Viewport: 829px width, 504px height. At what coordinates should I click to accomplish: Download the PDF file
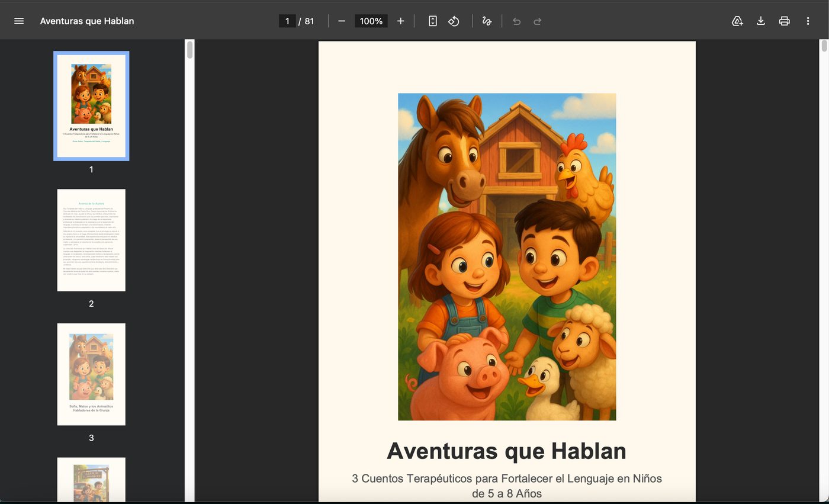pos(761,21)
